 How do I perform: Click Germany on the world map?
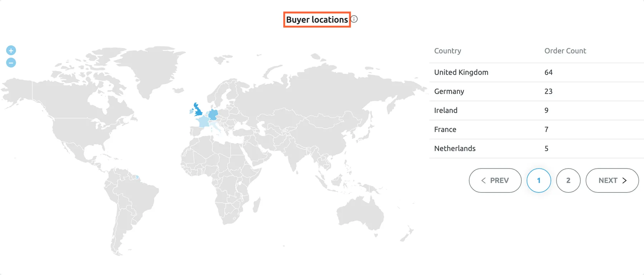pyautogui.click(x=213, y=114)
